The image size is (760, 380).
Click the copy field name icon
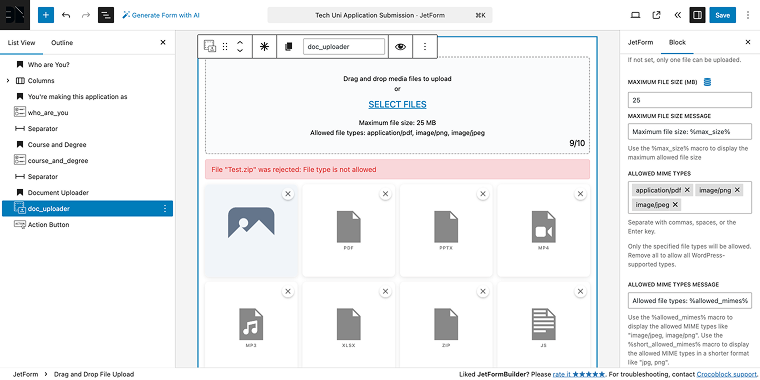[x=288, y=47]
